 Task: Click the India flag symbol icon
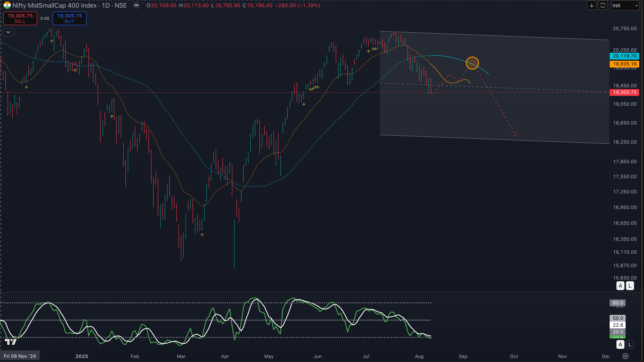coord(7,5)
